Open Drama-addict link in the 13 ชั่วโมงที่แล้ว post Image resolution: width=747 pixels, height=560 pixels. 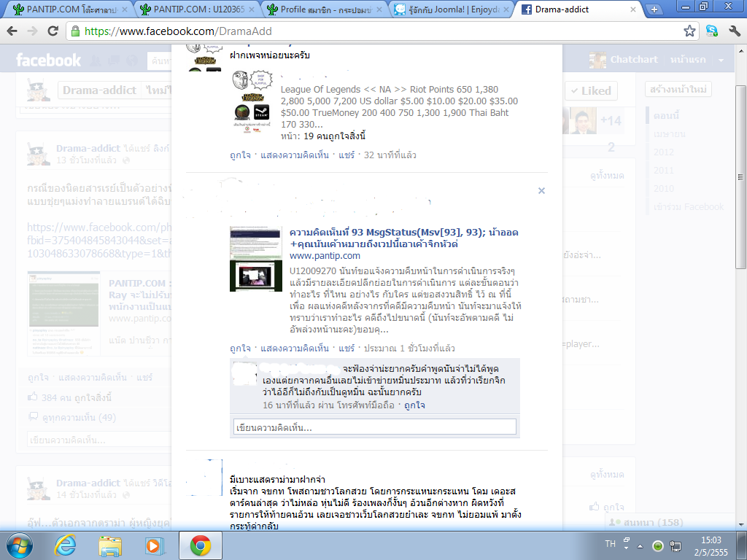88,149
